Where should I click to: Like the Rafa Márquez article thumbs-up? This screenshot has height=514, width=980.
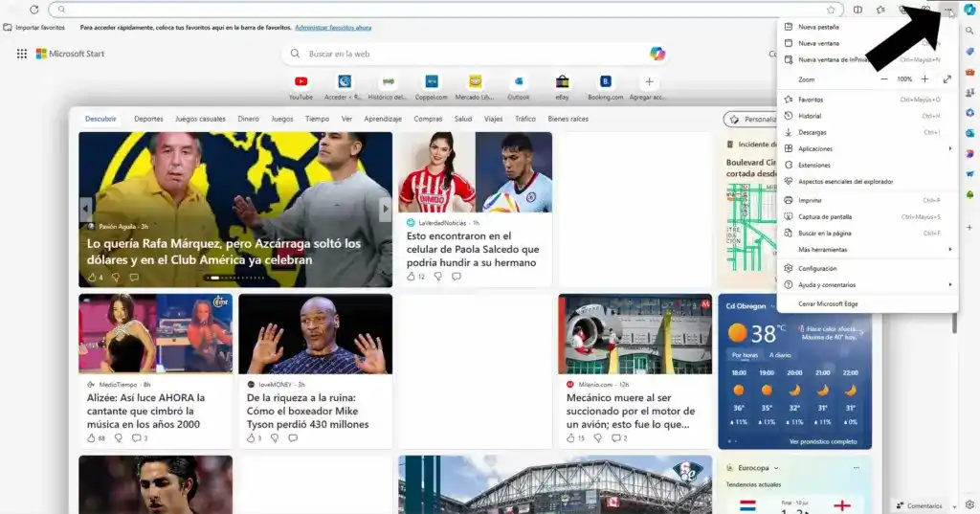click(x=92, y=277)
